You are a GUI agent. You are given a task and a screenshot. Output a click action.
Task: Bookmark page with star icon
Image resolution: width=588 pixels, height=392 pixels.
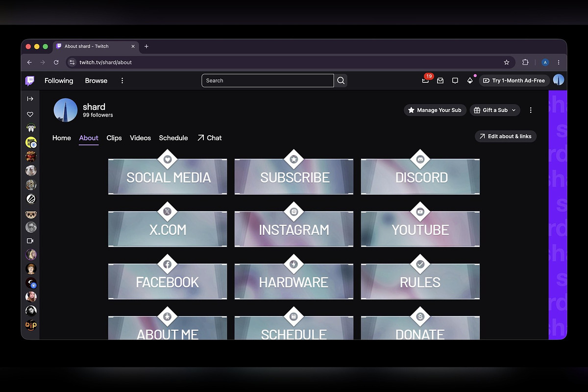pyautogui.click(x=507, y=62)
